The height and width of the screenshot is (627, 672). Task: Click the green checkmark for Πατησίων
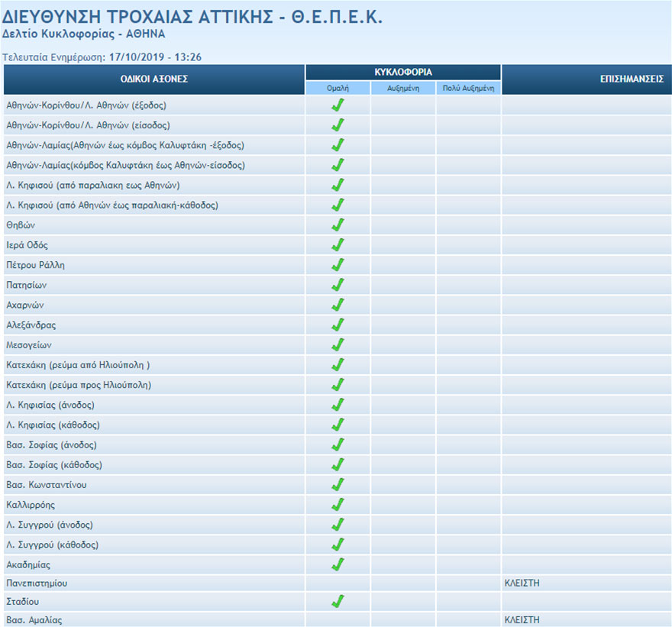(x=338, y=285)
